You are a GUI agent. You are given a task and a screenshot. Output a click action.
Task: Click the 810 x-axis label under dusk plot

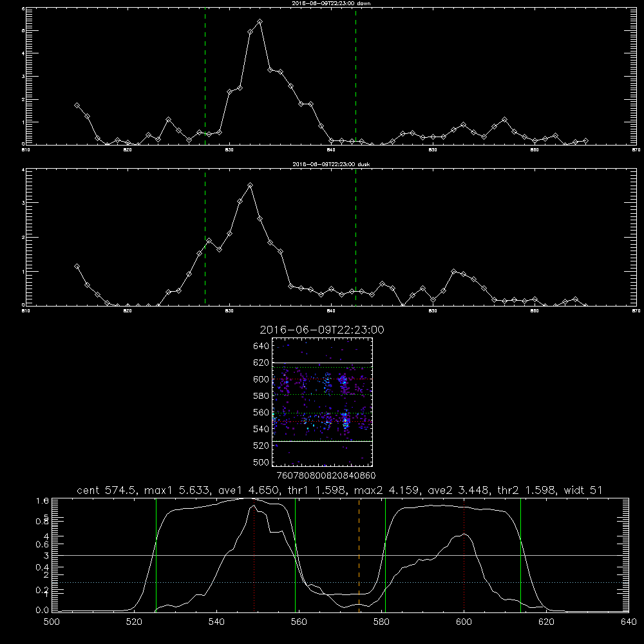(26, 311)
